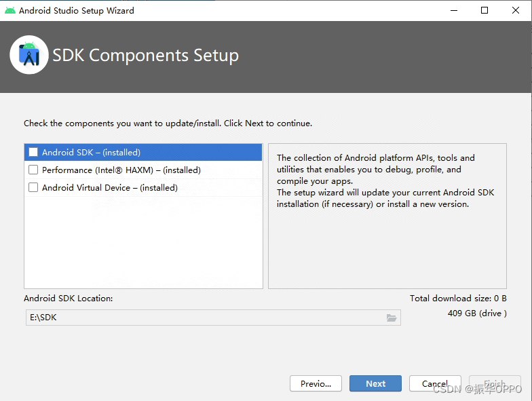
Task: Click the 'Total download size: 0 B' text
Action: [x=458, y=299]
